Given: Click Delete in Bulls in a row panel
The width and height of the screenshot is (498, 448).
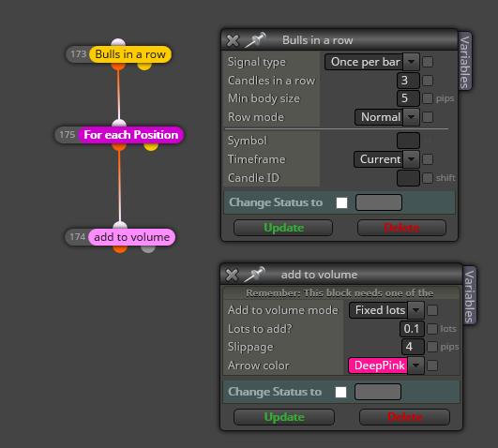Looking at the screenshot, I should point(401,228).
